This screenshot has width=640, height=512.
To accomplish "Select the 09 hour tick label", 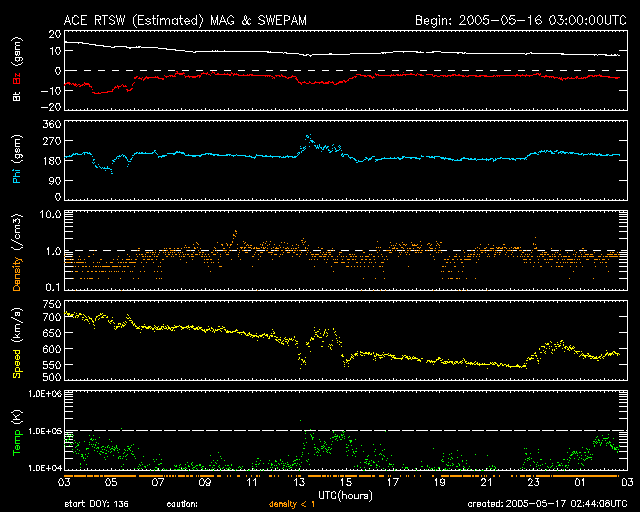I will click(204, 482).
